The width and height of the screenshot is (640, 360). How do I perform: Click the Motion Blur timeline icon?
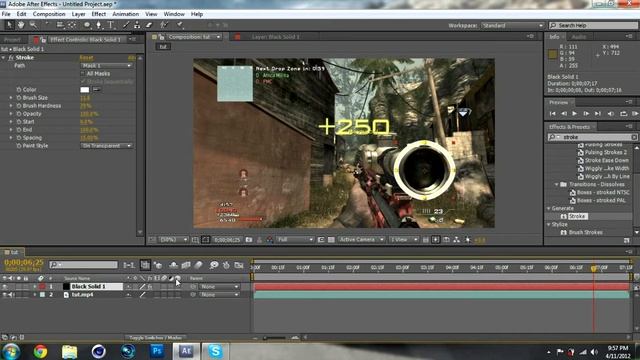(x=198, y=265)
